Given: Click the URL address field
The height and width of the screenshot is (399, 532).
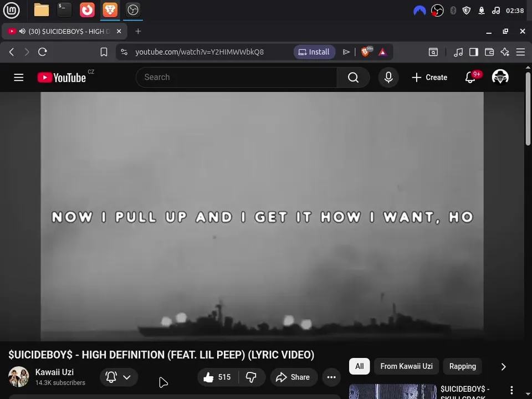Looking at the screenshot, I should (x=199, y=52).
